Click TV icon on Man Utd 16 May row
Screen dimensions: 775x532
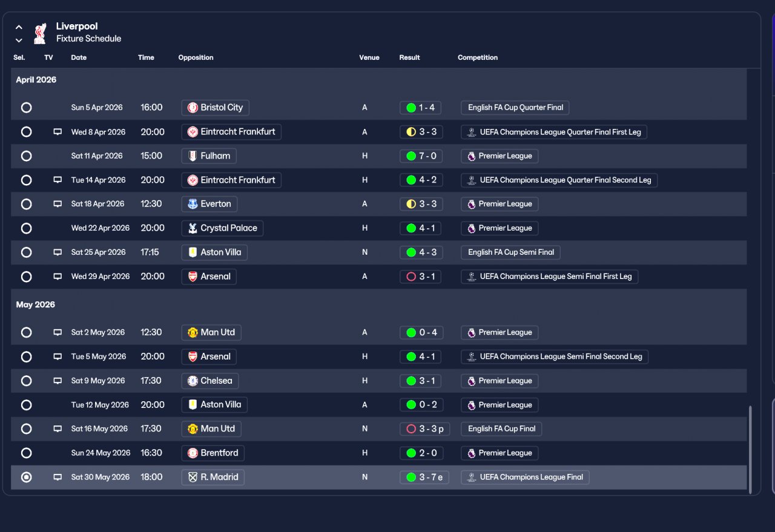(58, 429)
